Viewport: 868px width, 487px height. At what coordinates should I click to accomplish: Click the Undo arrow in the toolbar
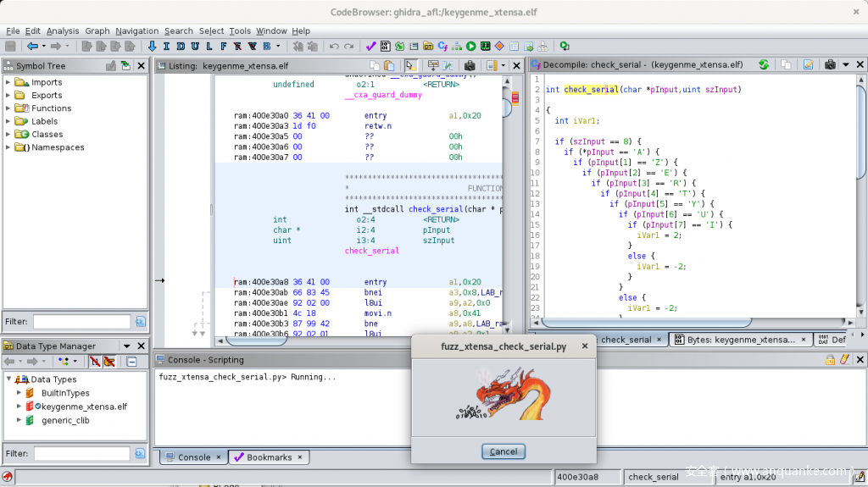(334, 46)
